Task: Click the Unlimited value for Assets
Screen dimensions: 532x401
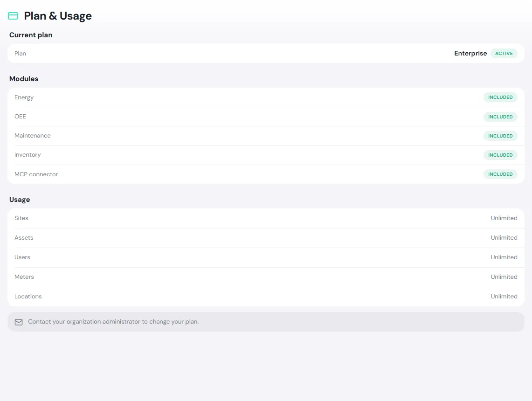Action: pyautogui.click(x=504, y=237)
